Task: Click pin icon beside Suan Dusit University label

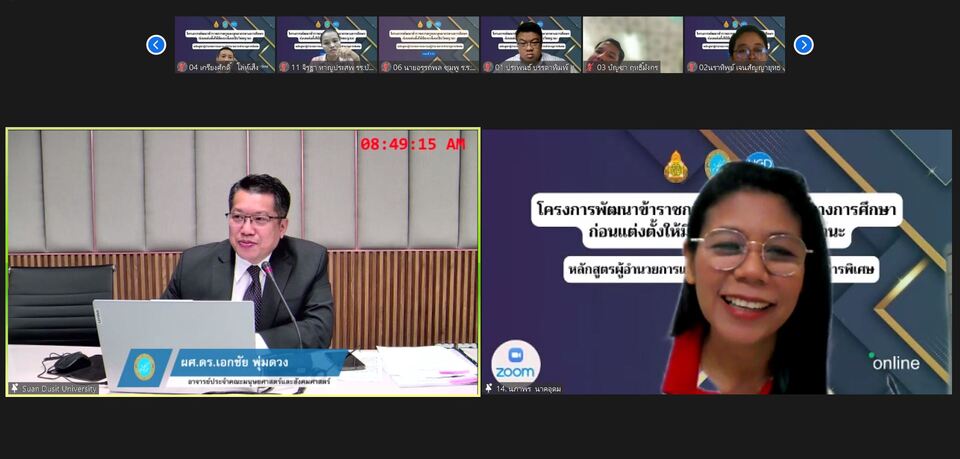Action: pyautogui.click(x=15, y=388)
